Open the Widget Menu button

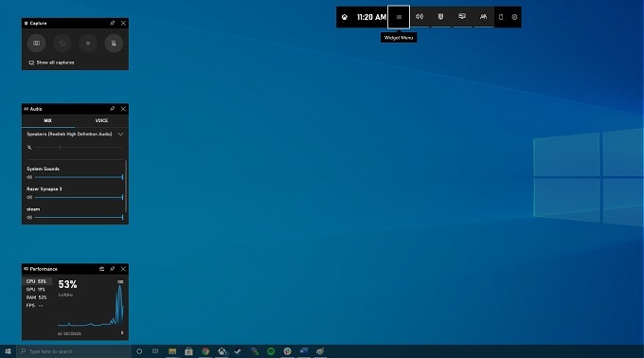tap(399, 17)
